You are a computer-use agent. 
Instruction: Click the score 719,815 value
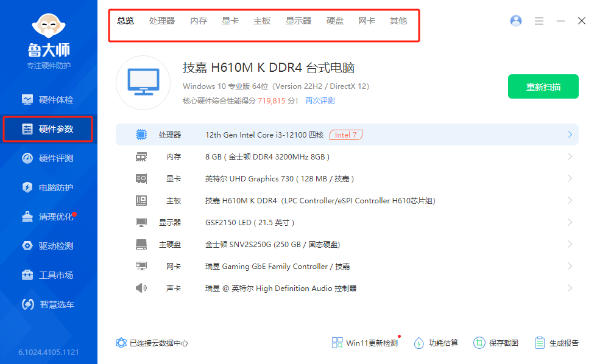[272, 101]
